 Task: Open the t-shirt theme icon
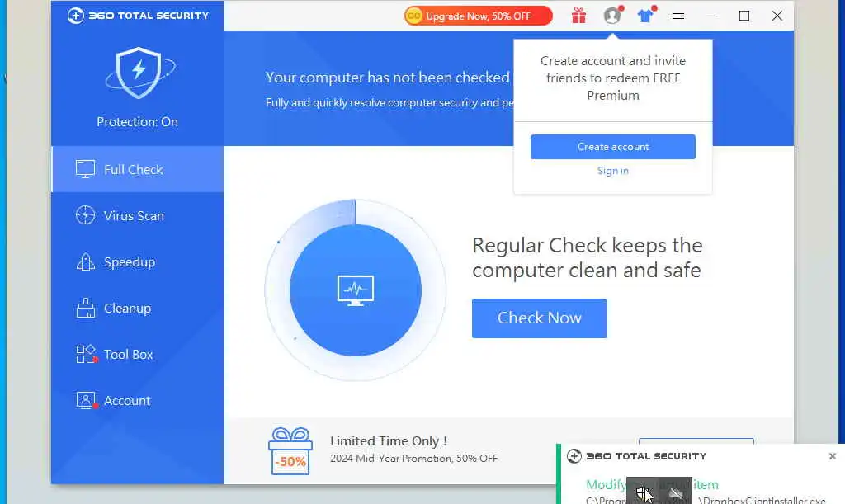click(645, 16)
